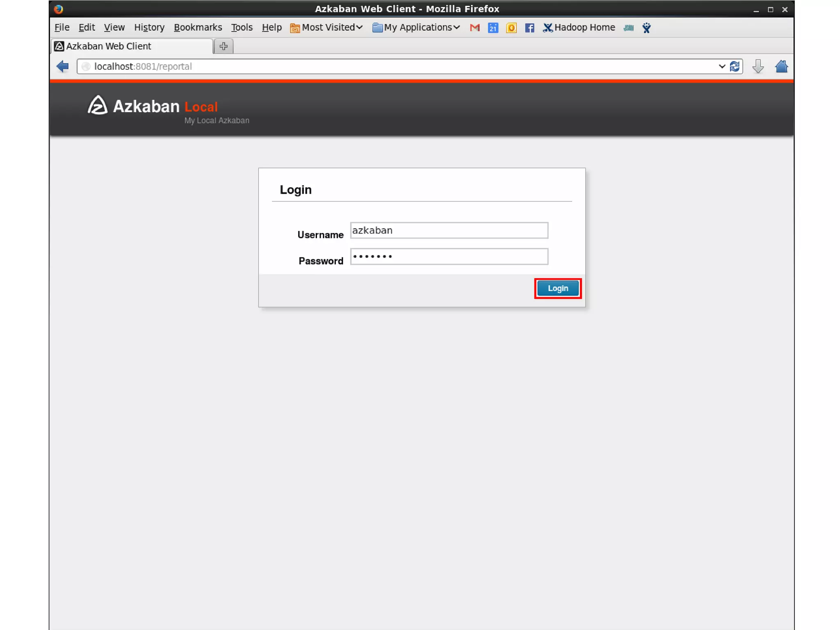
Task: Click the Firefox icon in title bar
Action: coord(59,9)
